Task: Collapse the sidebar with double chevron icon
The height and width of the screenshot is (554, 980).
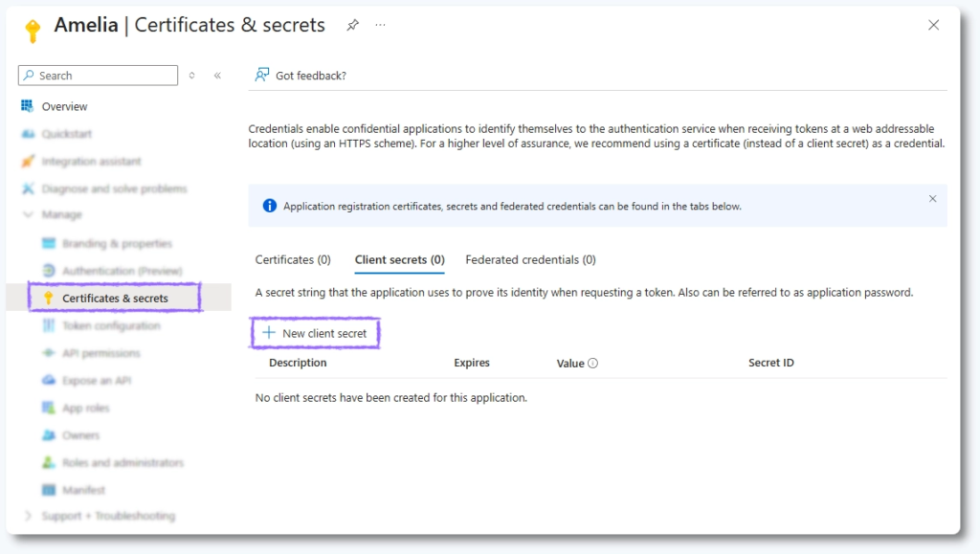Action: pyautogui.click(x=217, y=76)
